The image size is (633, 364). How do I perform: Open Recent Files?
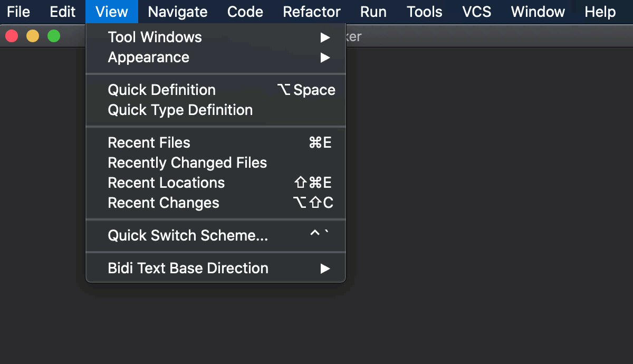(149, 142)
